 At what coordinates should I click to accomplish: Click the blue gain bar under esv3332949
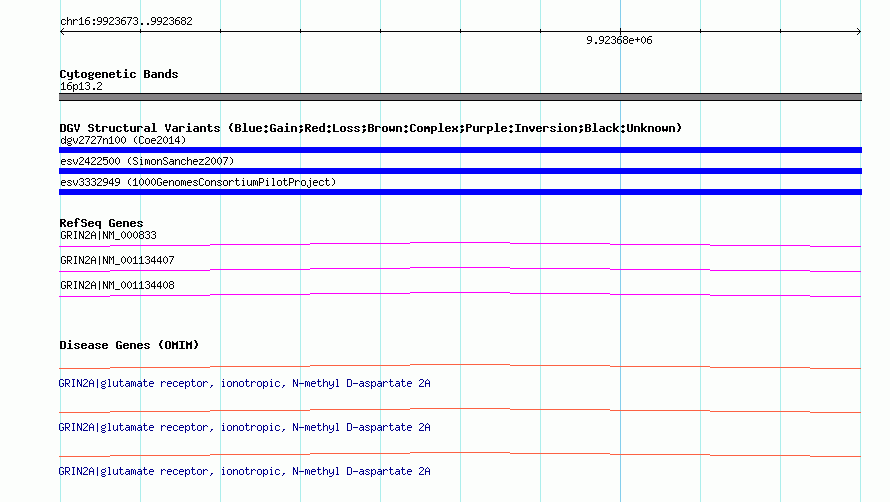pyautogui.click(x=460, y=192)
